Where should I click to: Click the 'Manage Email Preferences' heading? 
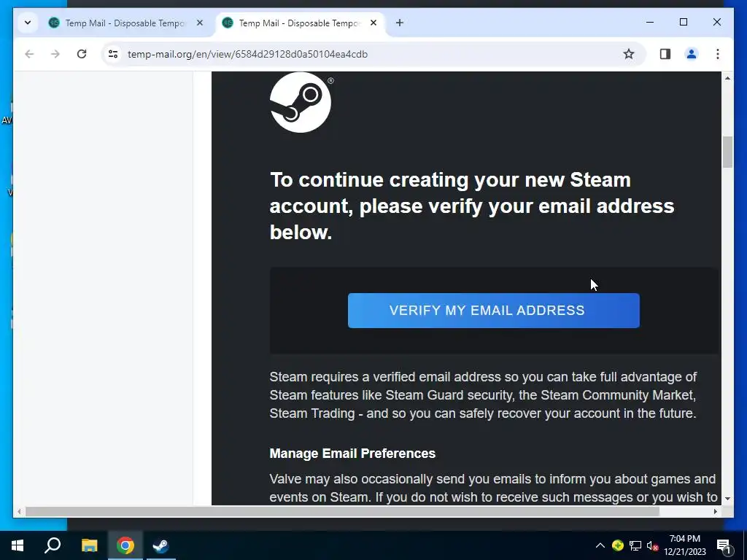[352, 454]
